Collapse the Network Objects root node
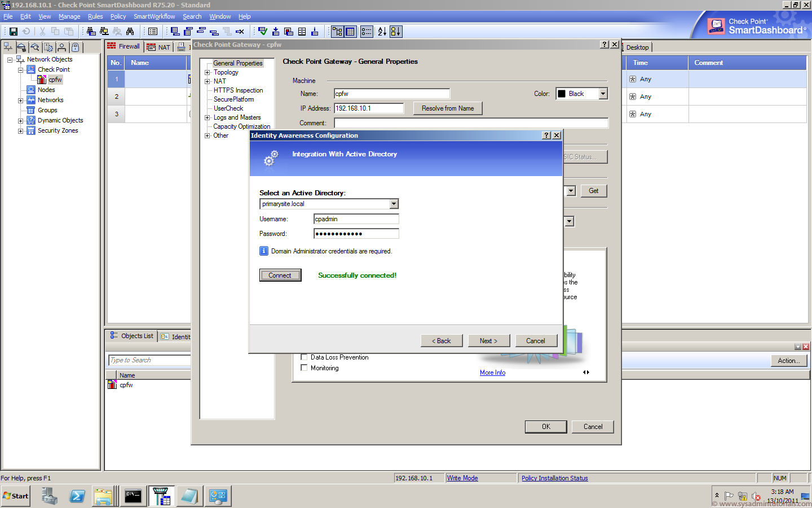 coord(10,60)
